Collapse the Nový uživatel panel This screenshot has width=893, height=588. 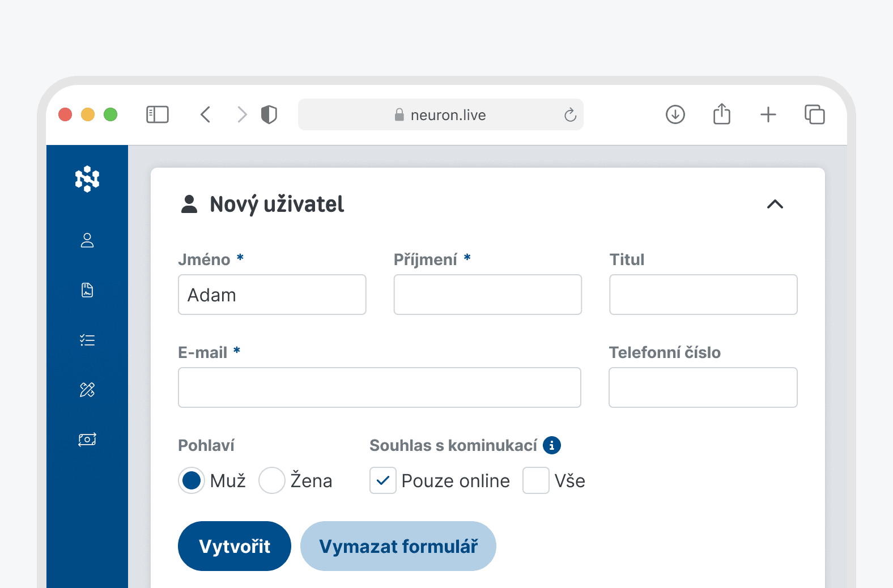(x=775, y=204)
